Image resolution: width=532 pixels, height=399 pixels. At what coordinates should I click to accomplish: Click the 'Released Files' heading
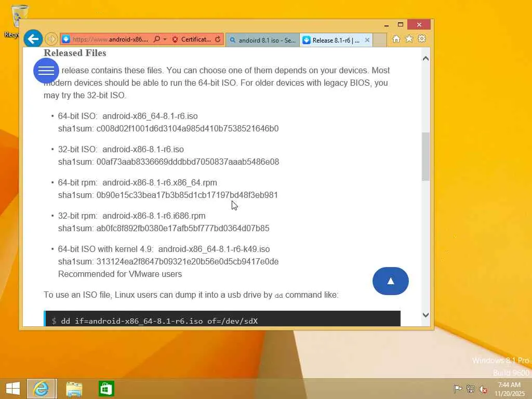pyautogui.click(x=75, y=53)
